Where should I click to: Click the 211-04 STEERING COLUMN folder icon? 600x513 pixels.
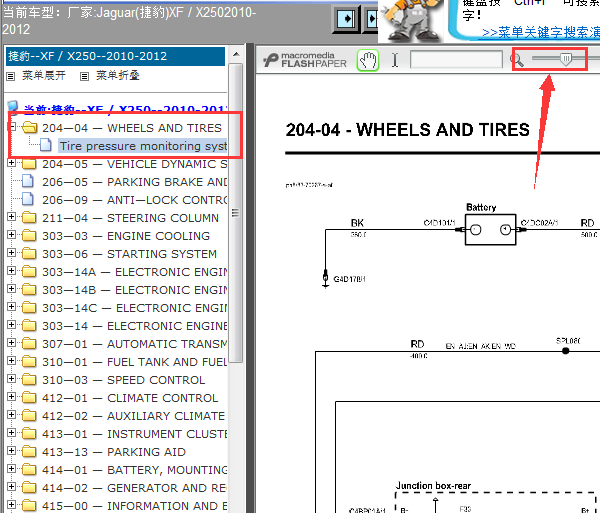point(29,217)
